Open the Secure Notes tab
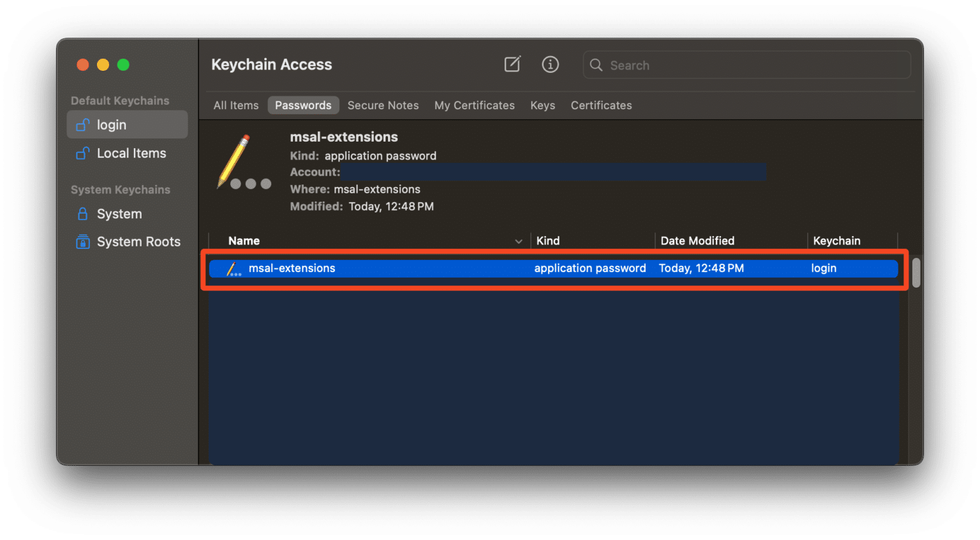This screenshot has height=540, width=980. click(x=383, y=105)
